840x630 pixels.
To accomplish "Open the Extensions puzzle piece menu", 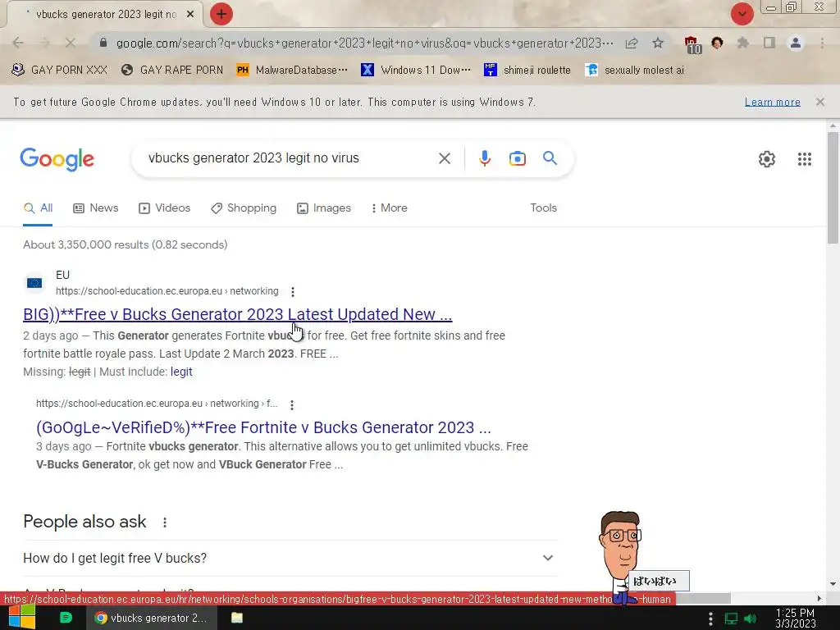I will (x=742, y=43).
